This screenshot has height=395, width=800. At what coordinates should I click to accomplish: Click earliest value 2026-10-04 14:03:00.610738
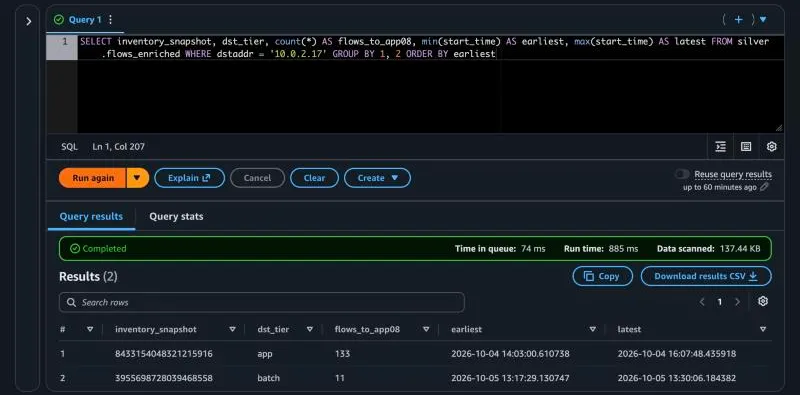(510, 354)
